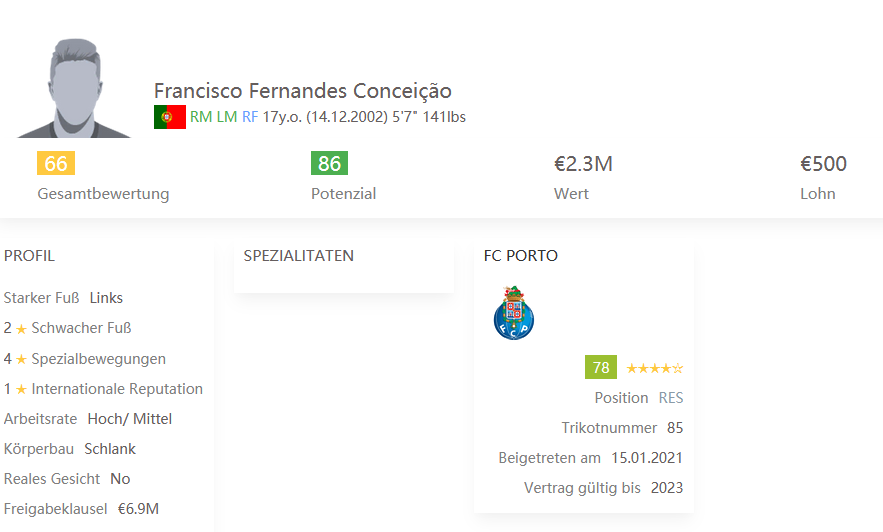Click the skill moves star icon
The width and height of the screenshot is (883, 532).
21,359
